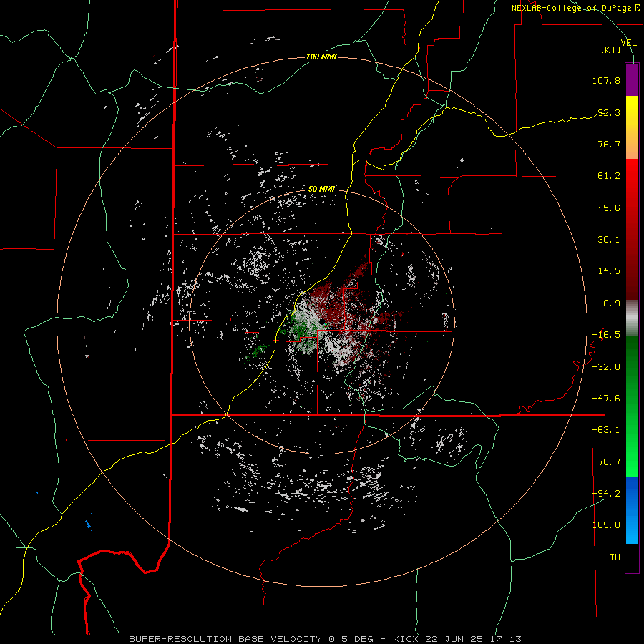This screenshot has width=644, height=644.
Task: Click the 61.2 legend value
Action: click(x=609, y=176)
